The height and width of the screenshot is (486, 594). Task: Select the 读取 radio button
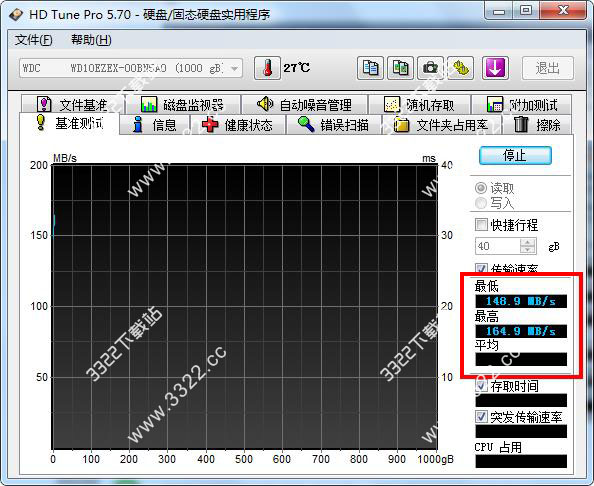[481, 188]
